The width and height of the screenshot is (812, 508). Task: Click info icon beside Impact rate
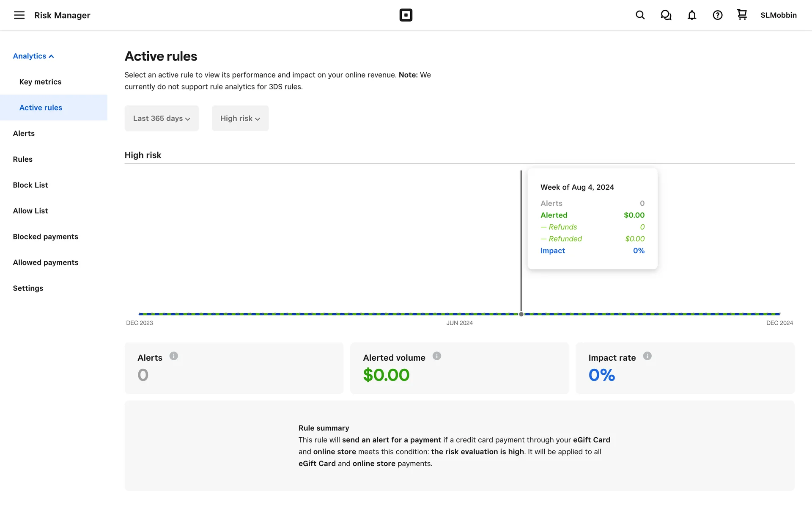point(647,356)
